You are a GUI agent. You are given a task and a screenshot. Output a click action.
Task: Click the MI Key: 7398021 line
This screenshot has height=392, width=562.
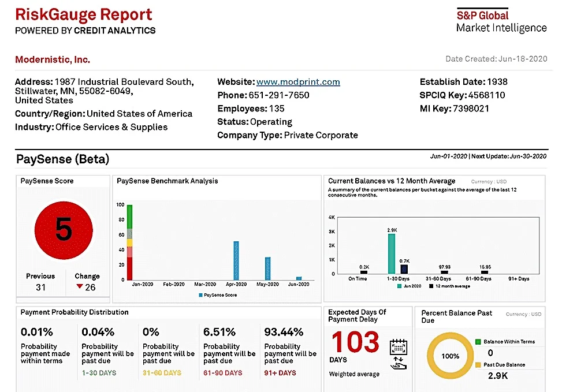(x=455, y=109)
